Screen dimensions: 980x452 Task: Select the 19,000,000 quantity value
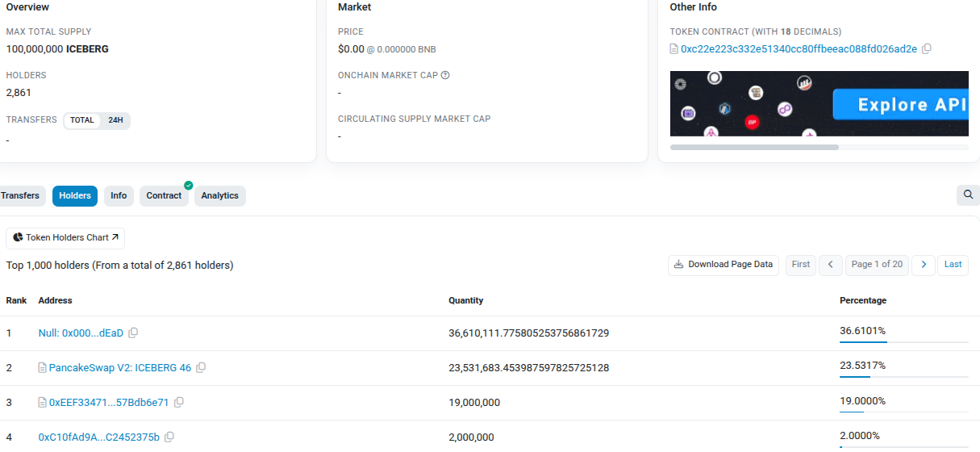click(x=474, y=403)
